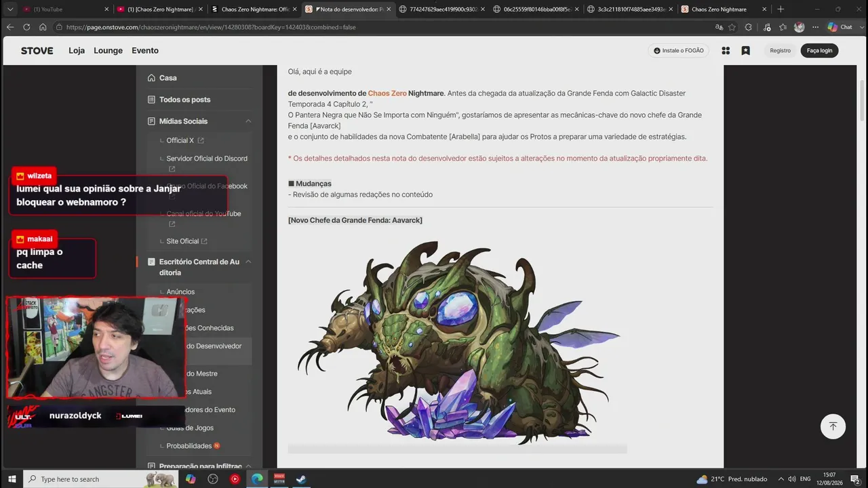Open the browser profile avatar
Screen dimensions: 868x488
(x=799, y=27)
